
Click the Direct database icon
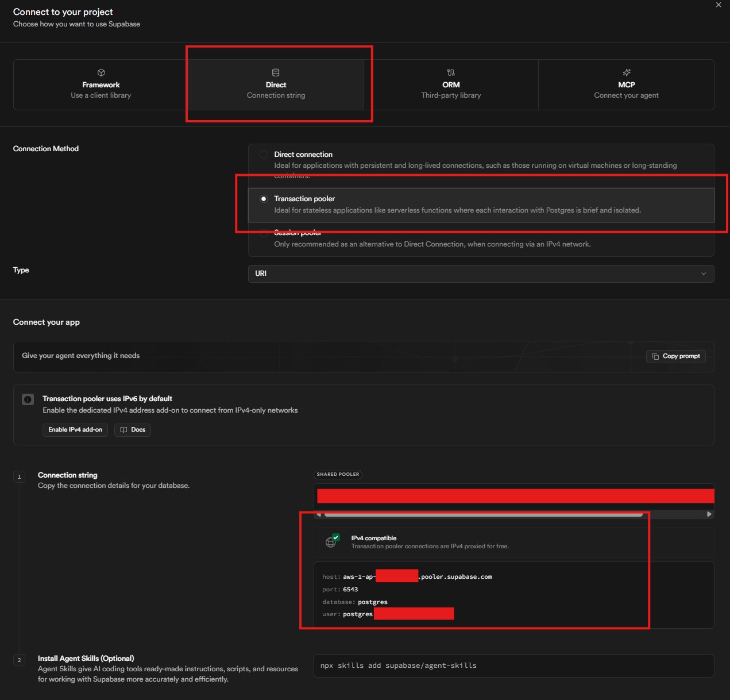click(276, 72)
